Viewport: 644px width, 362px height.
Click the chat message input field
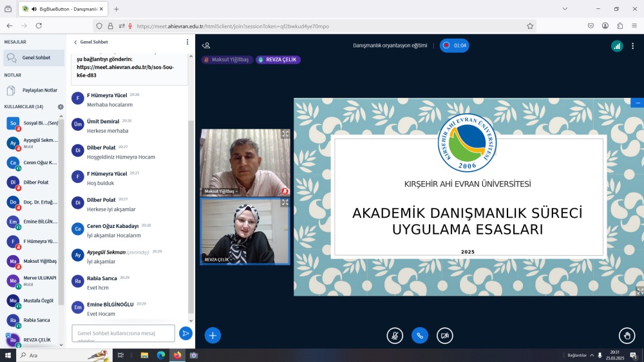(123, 333)
